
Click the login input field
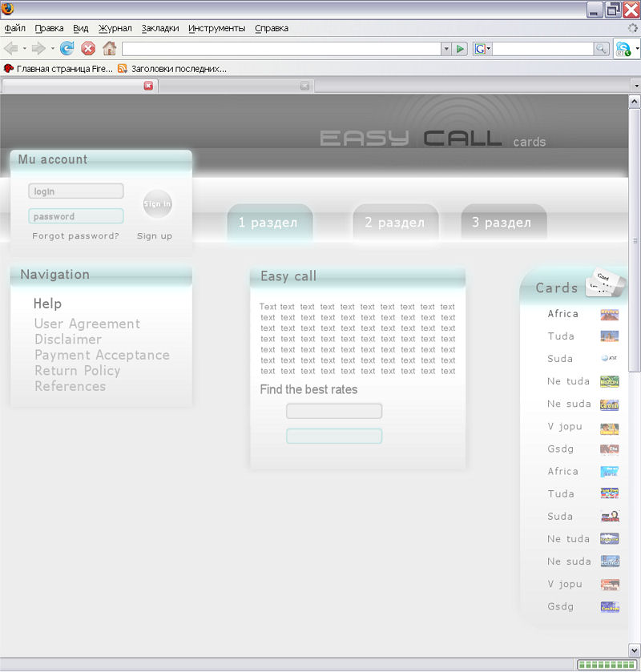(x=75, y=191)
